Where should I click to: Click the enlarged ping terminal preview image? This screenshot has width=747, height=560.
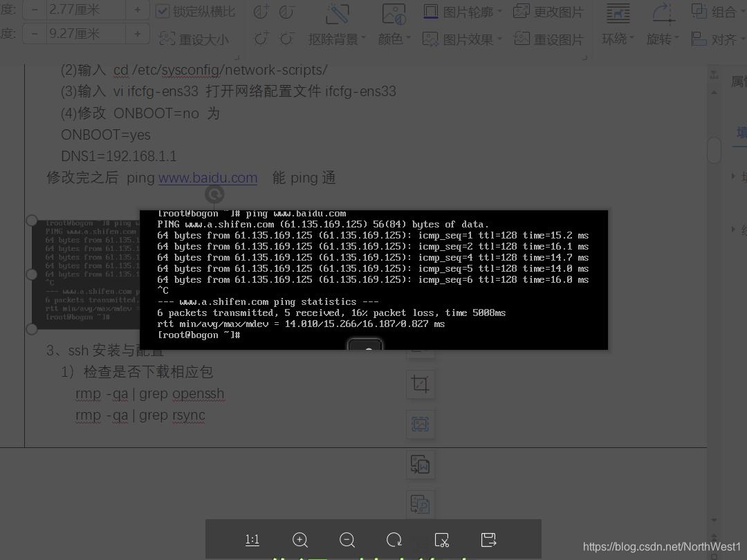point(374,280)
